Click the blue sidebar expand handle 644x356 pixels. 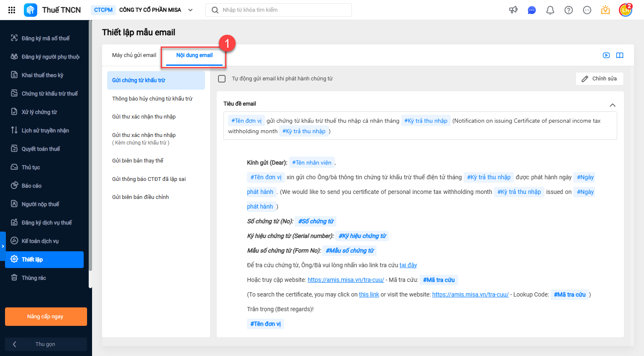point(3,246)
